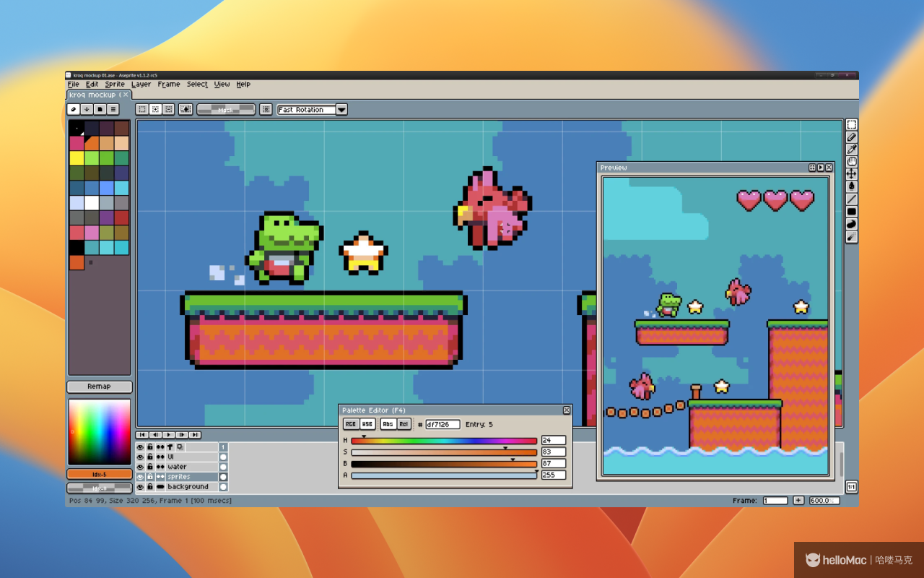Select the Rectangular Marquee tool
Viewport: 924px width, 578px height.
pos(852,125)
